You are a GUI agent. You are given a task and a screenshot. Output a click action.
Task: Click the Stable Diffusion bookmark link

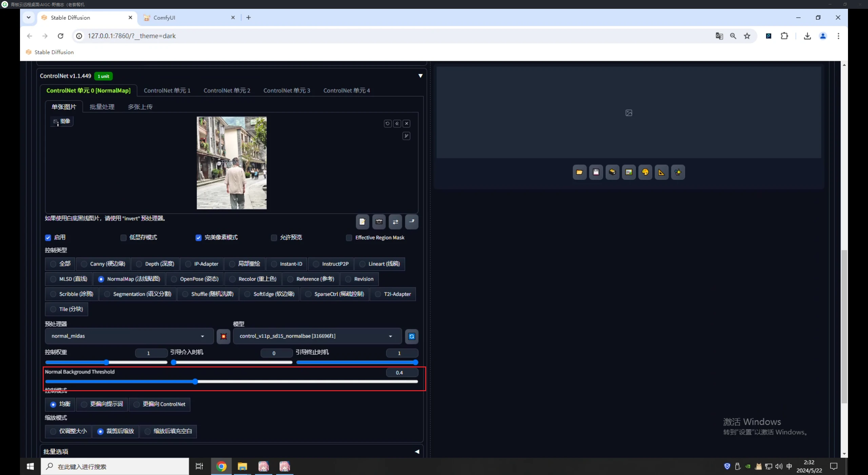(50, 52)
